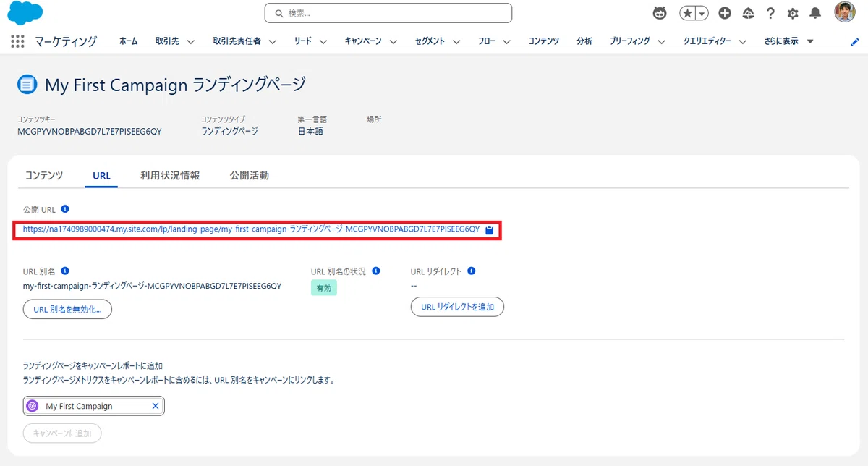The image size is (868, 466).
Task: Open the setup gear icon
Action: 793,13
